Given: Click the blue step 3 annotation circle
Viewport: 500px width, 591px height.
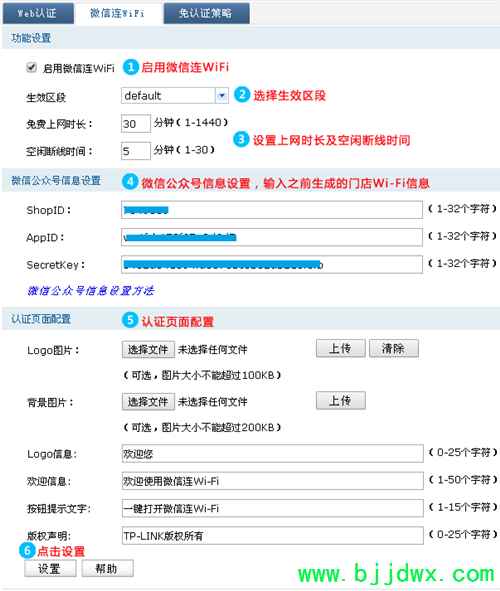Looking at the screenshot, I should pos(241,139).
